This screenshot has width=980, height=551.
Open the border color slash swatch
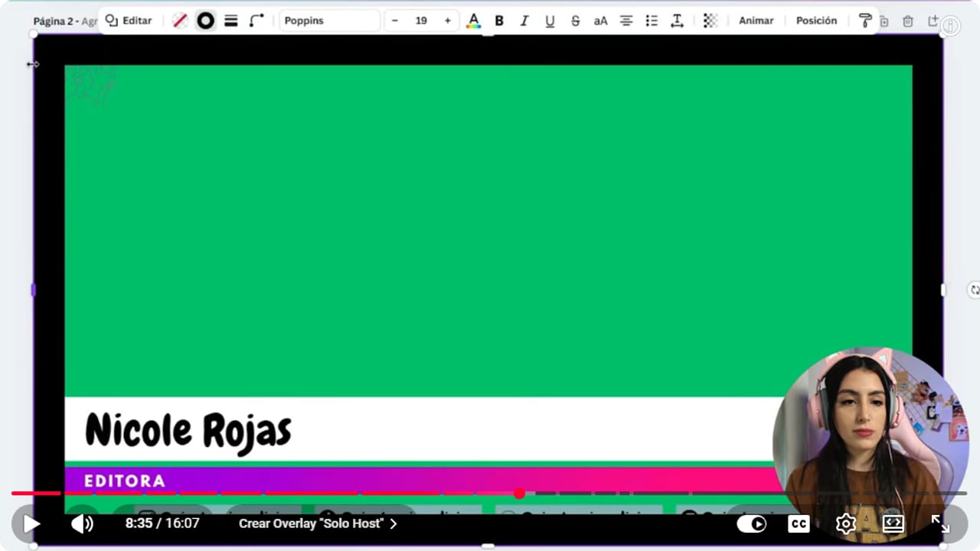coord(180,21)
